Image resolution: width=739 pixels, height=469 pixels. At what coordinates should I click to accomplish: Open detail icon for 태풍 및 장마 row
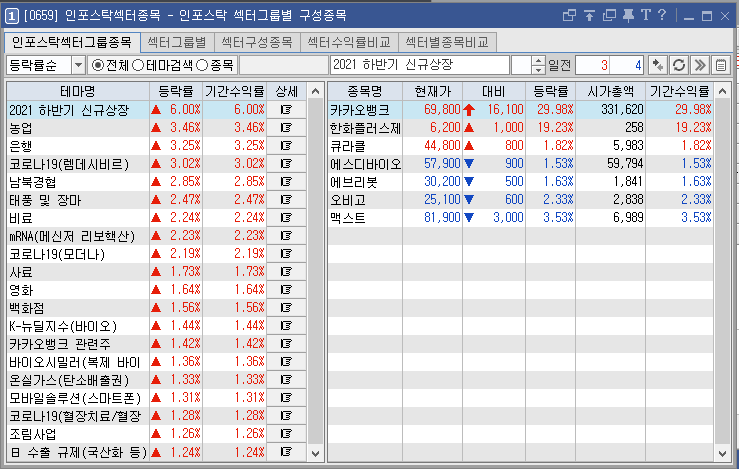click(286, 200)
